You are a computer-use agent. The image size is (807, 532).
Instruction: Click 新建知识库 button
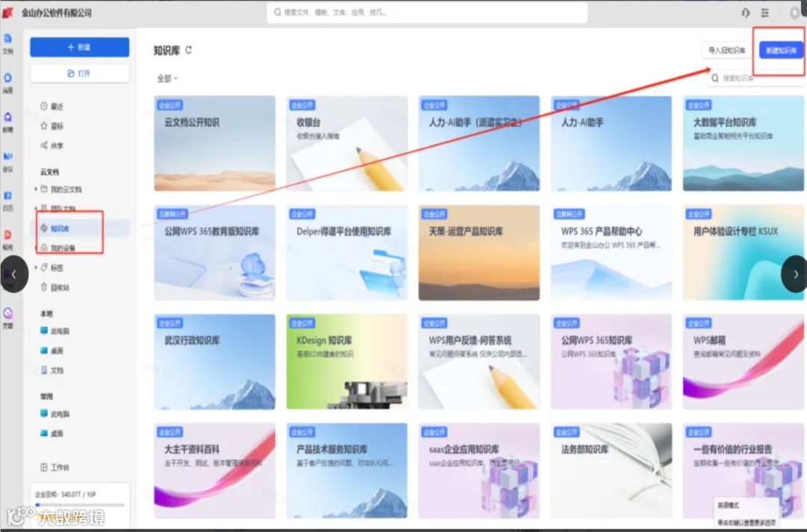781,50
